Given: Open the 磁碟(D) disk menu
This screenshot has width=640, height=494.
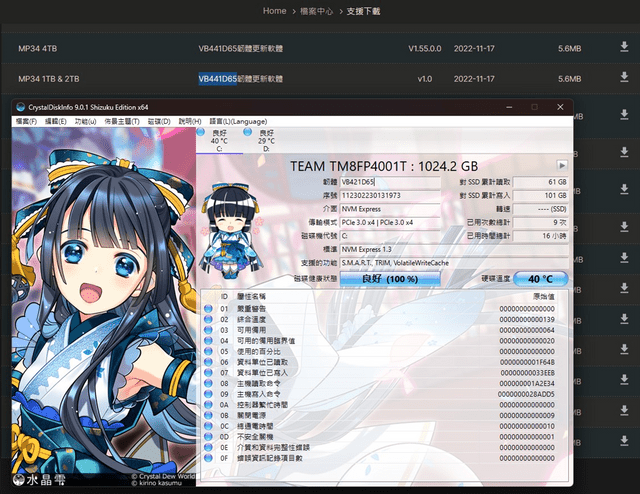Looking at the screenshot, I should click(159, 121).
